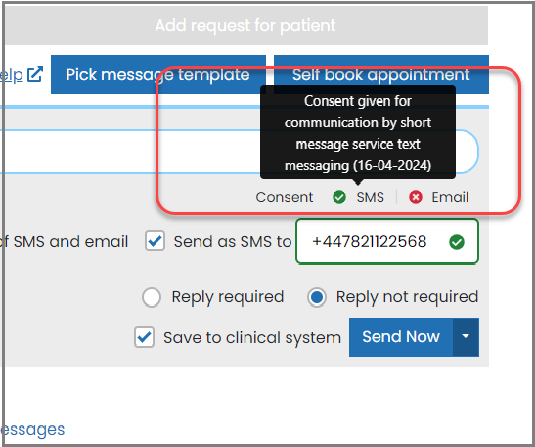Click the Messages link at the bottom
Image resolution: width=535 pixels, height=447 pixels.
click(32, 430)
